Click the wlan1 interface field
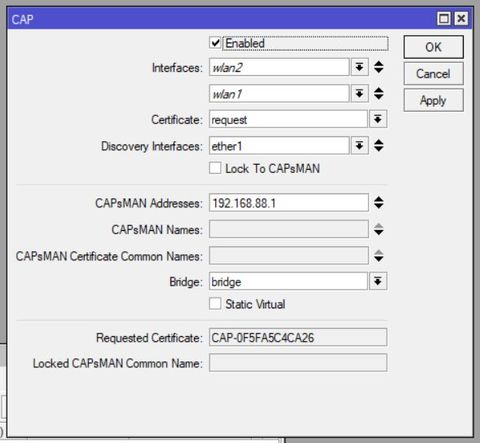 pyautogui.click(x=279, y=94)
